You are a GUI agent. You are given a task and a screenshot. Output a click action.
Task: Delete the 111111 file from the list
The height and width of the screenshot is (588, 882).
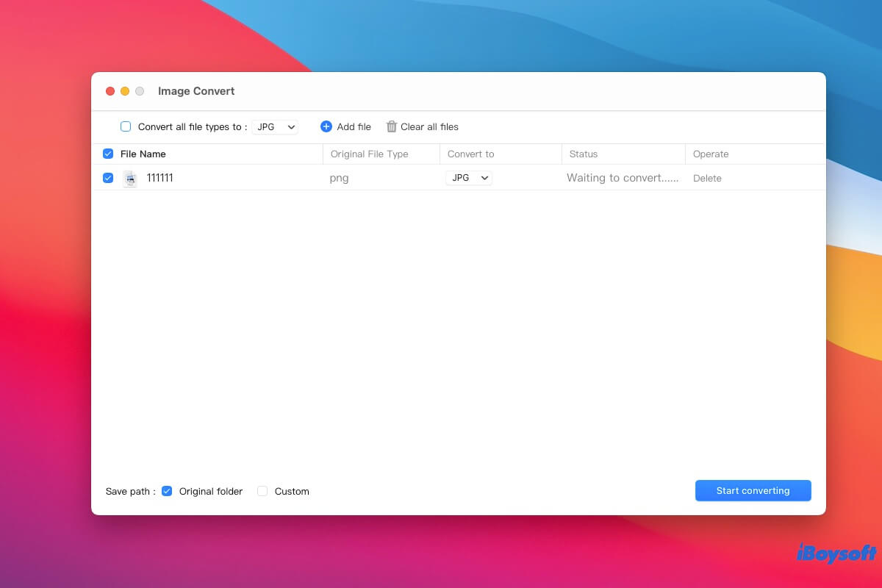click(707, 179)
